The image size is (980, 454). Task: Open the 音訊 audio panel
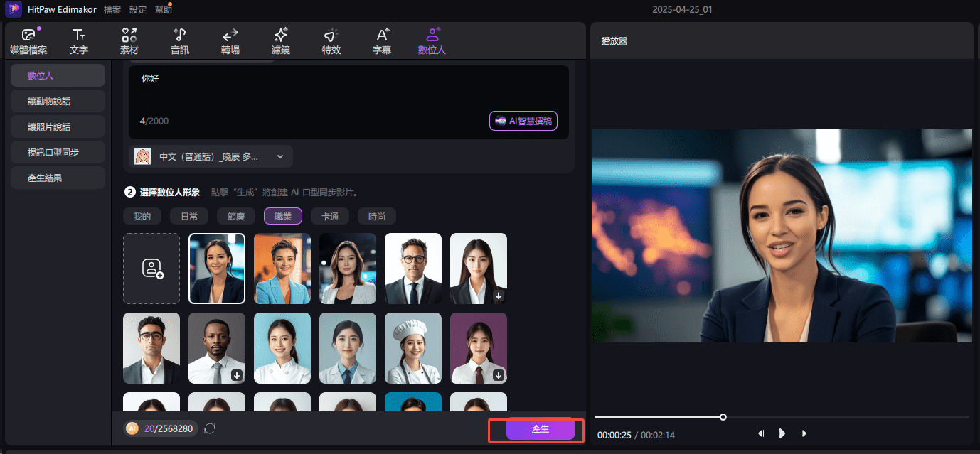pos(179,40)
